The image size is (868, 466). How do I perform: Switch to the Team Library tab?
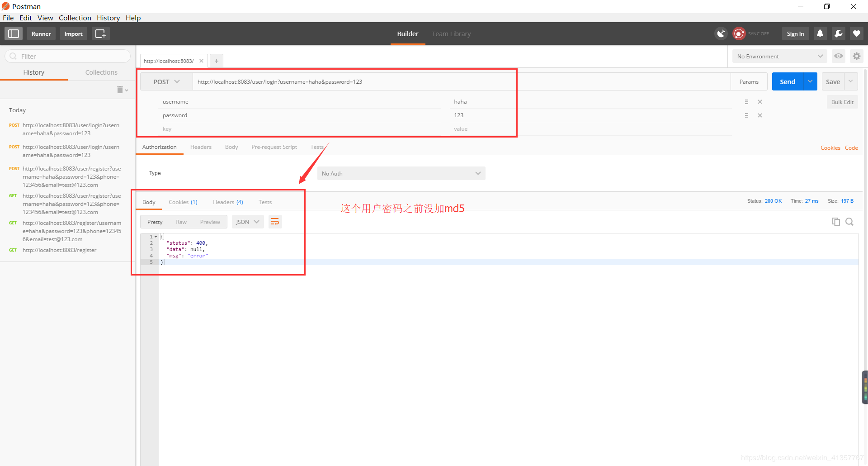[x=451, y=34]
